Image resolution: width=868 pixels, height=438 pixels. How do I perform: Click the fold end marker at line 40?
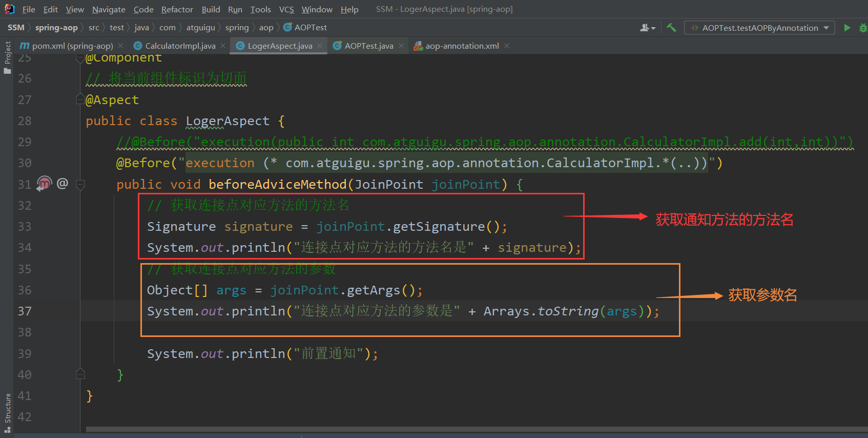click(x=80, y=374)
